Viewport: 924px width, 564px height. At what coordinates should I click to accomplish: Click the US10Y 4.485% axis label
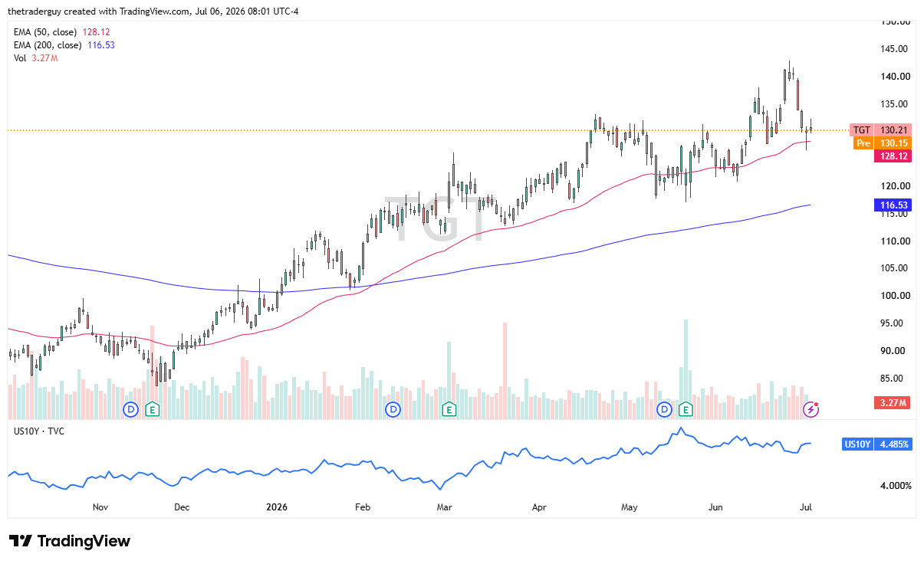click(876, 444)
